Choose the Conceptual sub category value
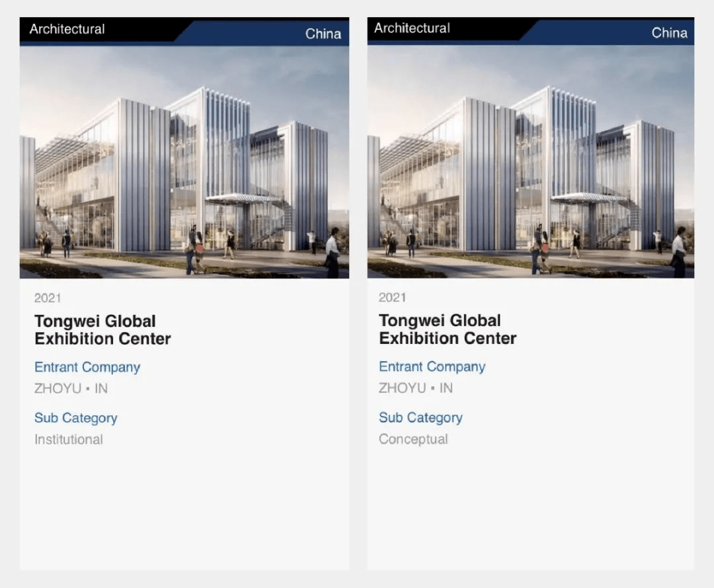Image resolution: width=714 pixels, height=588 pixels. pyautogui.click(x=413, y=439)
